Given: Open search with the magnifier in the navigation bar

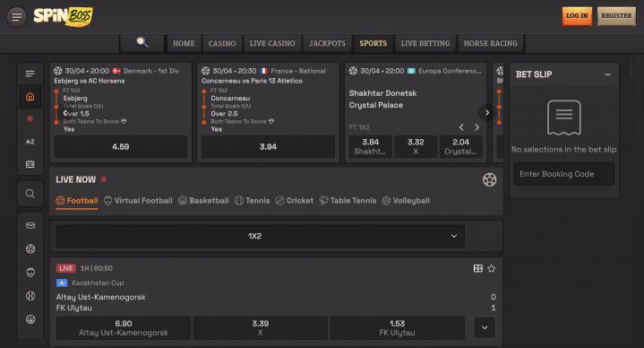Looking at the screenshot, I should 142,42.
